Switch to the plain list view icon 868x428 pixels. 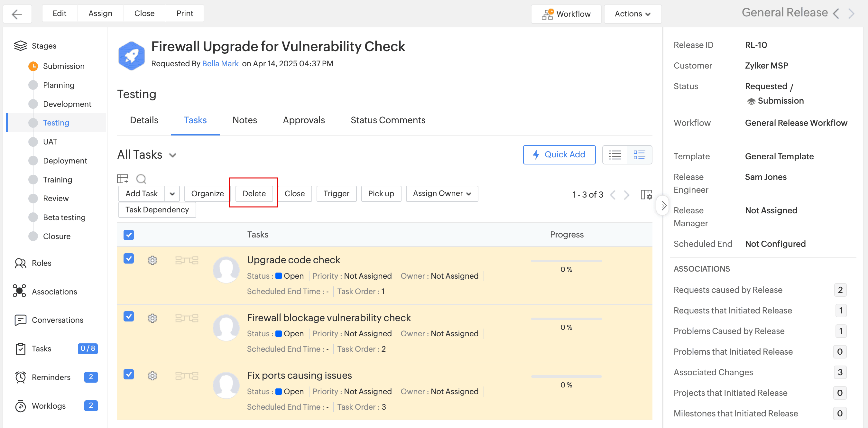coord(615,155)
